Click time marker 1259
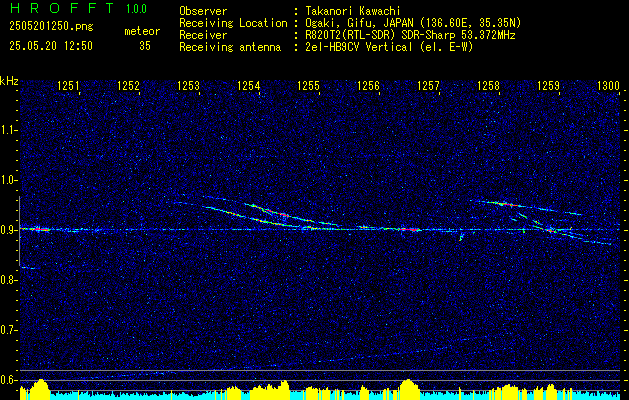Viewport: 629px width, 400px height. pos(548,85)
